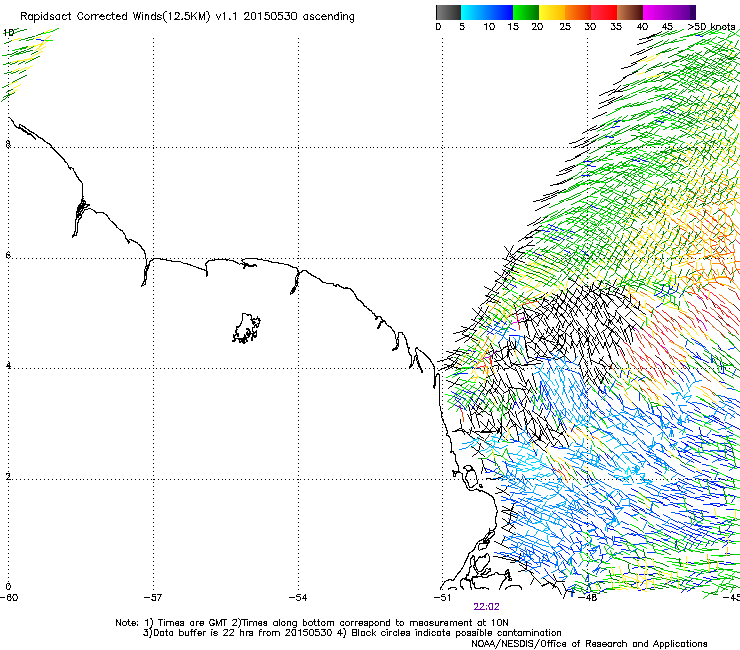Click the '15' label under the color bar
The image size is (740, 650).
(x=513, y=27)
